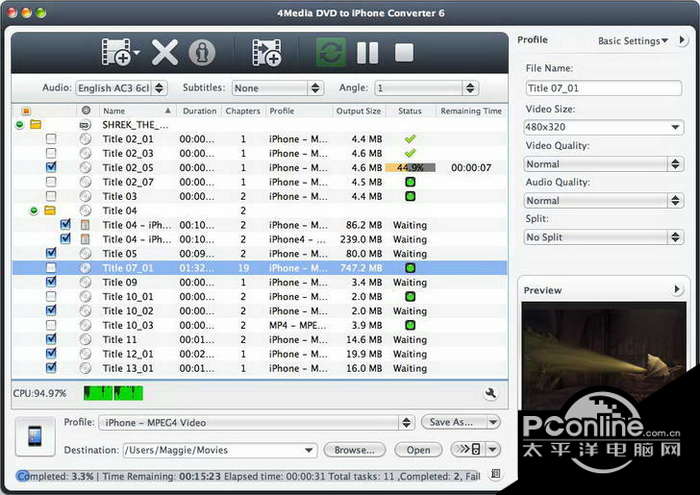700x495 pixels.
Task: Click the File Name input field
Action: [604, 88]
